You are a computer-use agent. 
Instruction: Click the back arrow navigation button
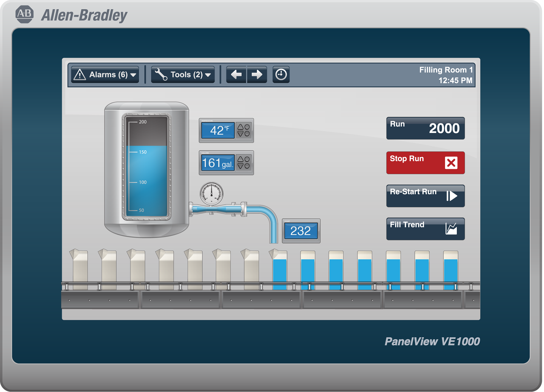point(236,75)
